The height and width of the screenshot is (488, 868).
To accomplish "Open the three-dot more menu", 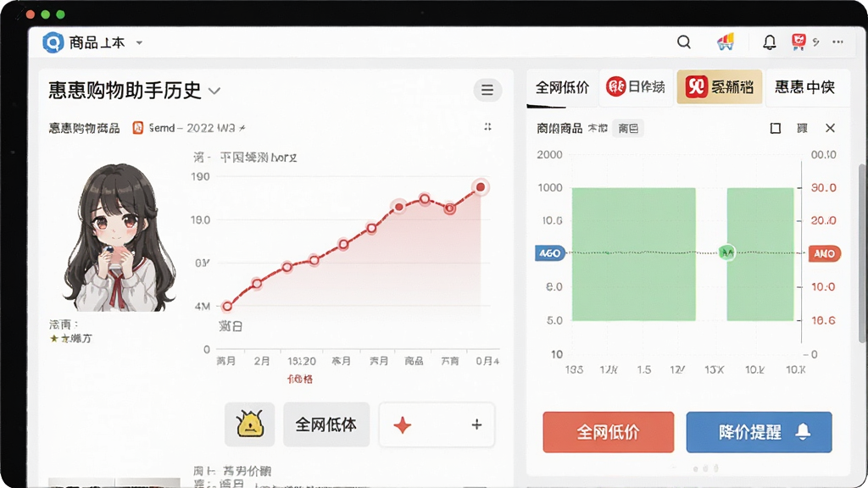I will pyautogui.click(x=837, y=42).
